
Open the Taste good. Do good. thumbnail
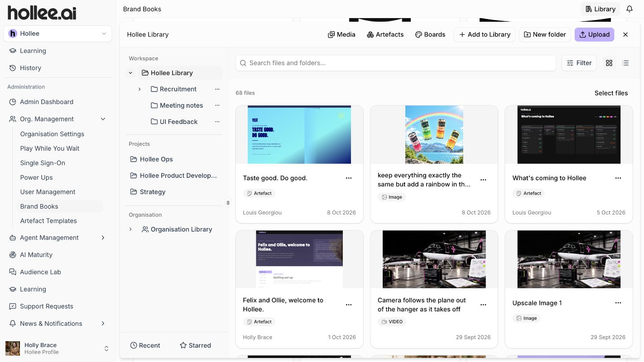[299, 135]
